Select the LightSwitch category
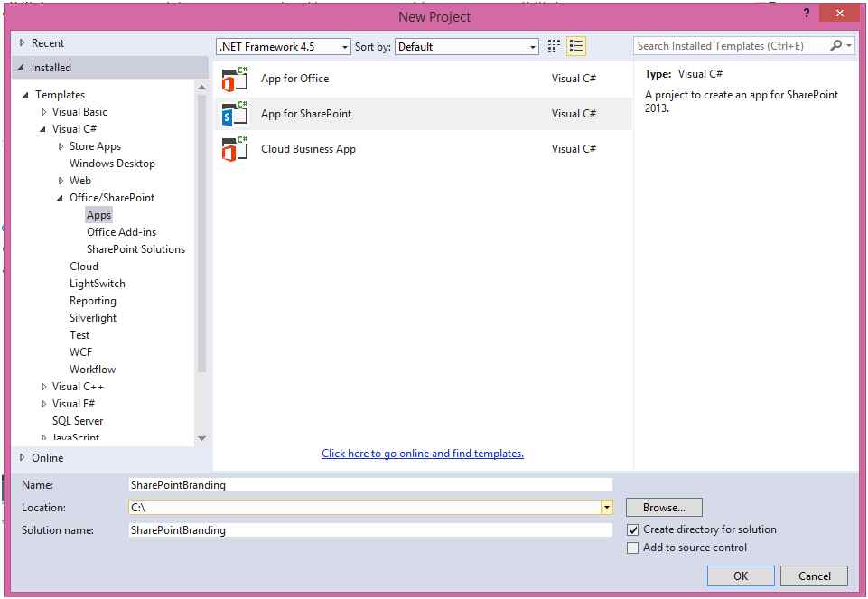 tap(97, 284)
